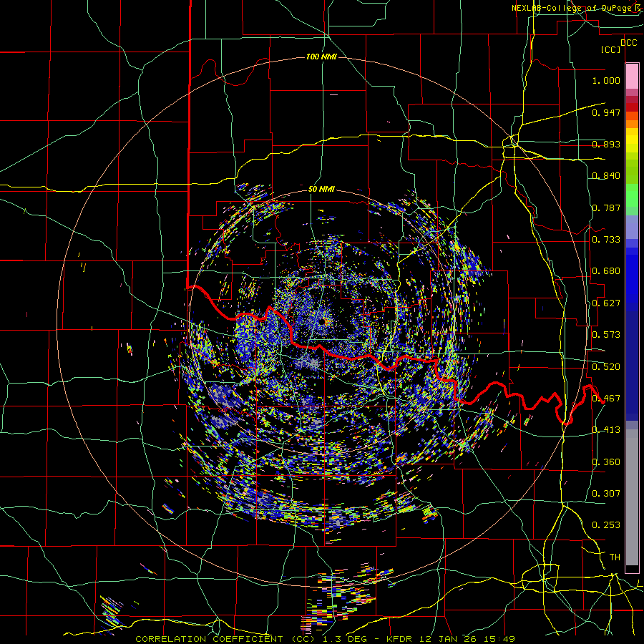Screen dimensions: 644x644
Task: Pick the gray low-value color bar segment
Action: 632,497
